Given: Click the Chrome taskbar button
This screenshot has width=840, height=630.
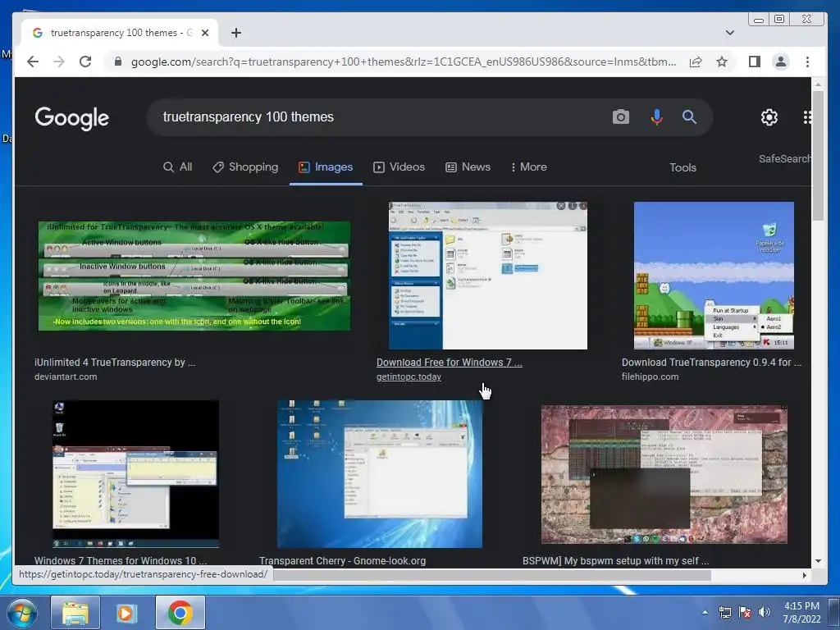Looking at the screenshot, I should (180, 613).
